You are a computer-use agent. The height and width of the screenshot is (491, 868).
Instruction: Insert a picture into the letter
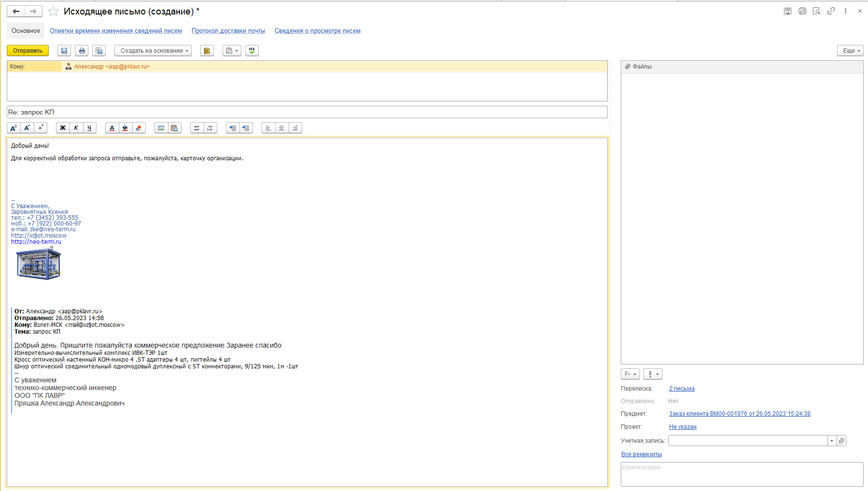[161, 128]
